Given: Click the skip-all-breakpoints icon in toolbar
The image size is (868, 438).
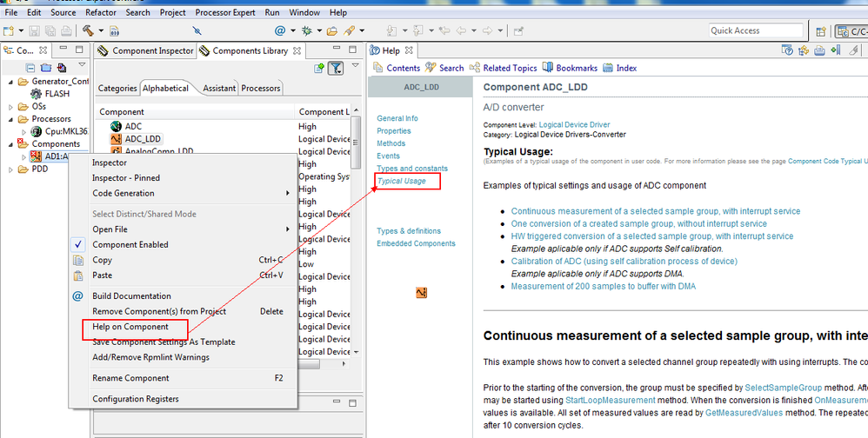Looking at the screenshot, I should [197, 31].
